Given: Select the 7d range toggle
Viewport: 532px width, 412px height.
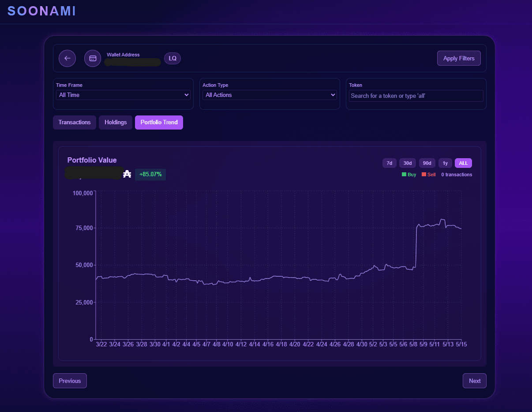Looking at the screenshot, I should pos(390,163).
